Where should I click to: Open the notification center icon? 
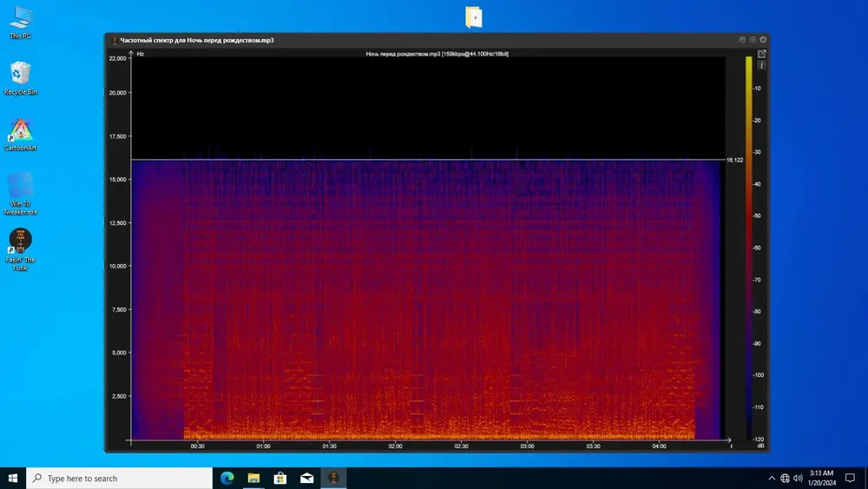point(850,478)
